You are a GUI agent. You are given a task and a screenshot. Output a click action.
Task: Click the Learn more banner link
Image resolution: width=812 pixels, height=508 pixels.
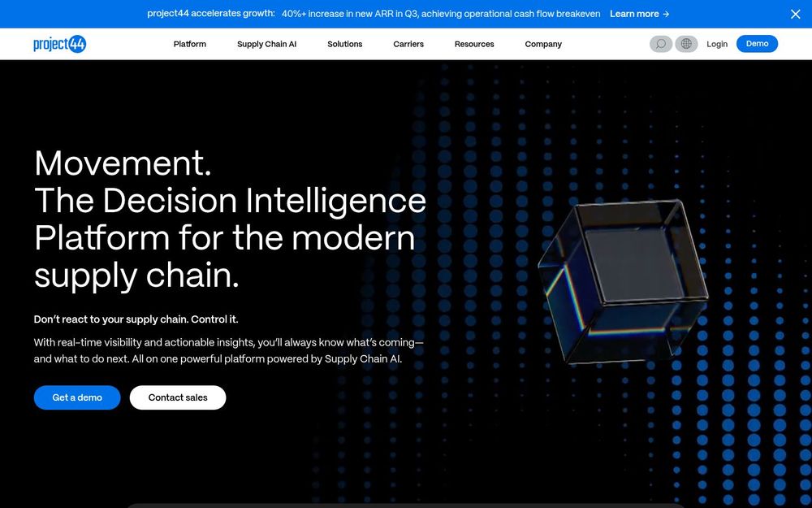point(640,14)
